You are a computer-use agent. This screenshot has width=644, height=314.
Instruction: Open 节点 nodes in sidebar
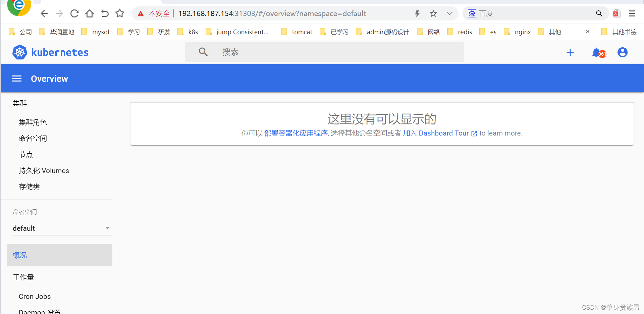pyautogui.click(x=26, y=155)
